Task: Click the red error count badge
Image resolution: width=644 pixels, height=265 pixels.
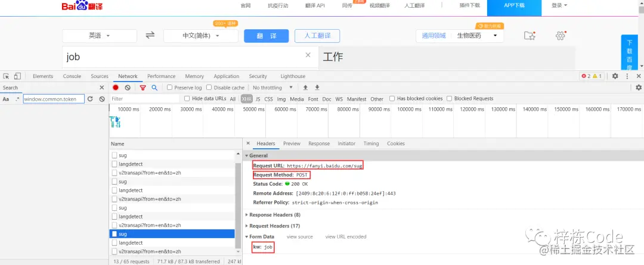Action: coord(586,76)
